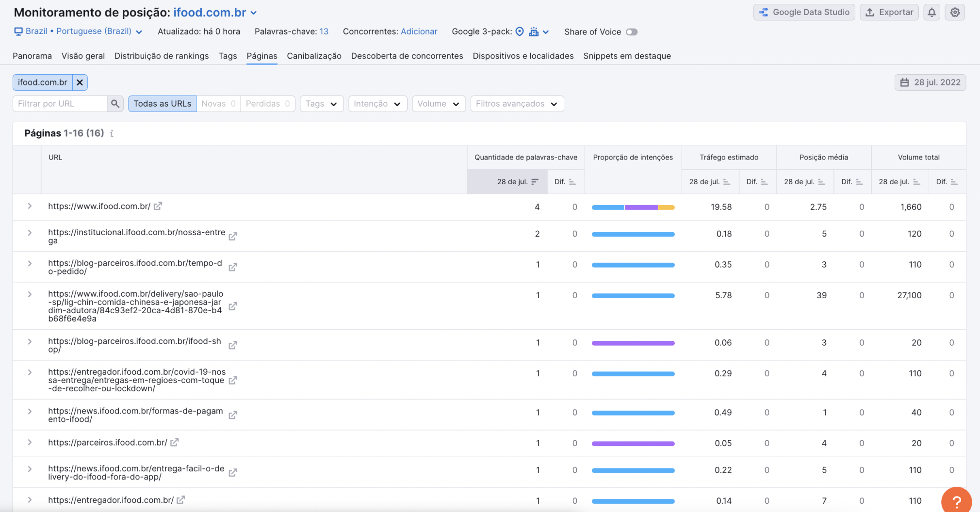Image resolution: width=980 pixels, height=512 pixels.
Task: Open external link for https://www.ifood.com.br/
Action: pos(158,206)
